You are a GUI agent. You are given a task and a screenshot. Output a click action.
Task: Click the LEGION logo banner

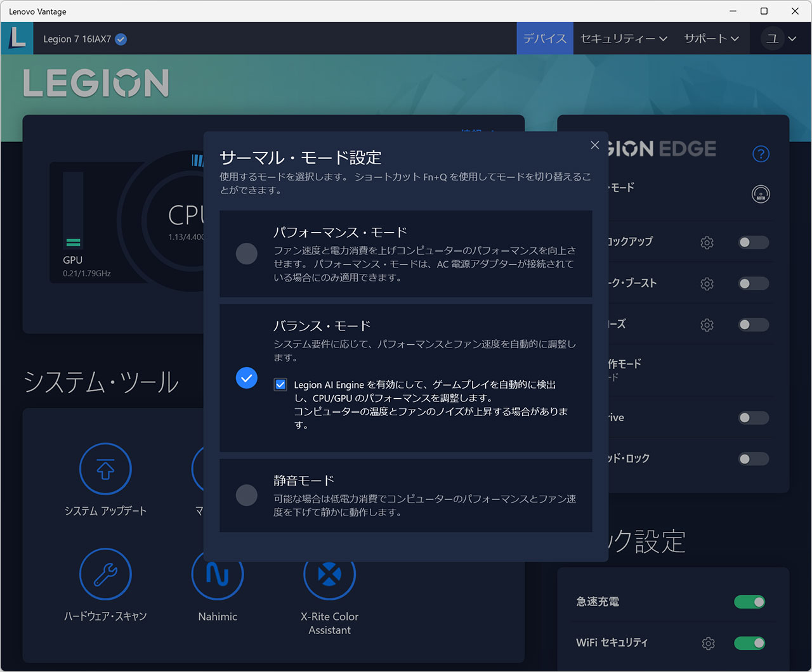(96, 83)
